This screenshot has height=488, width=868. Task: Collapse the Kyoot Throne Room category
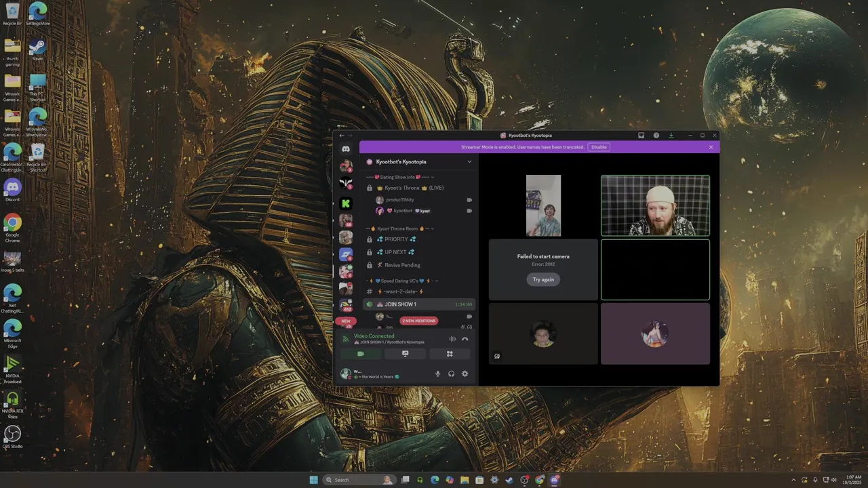click(x=400, y=229)
